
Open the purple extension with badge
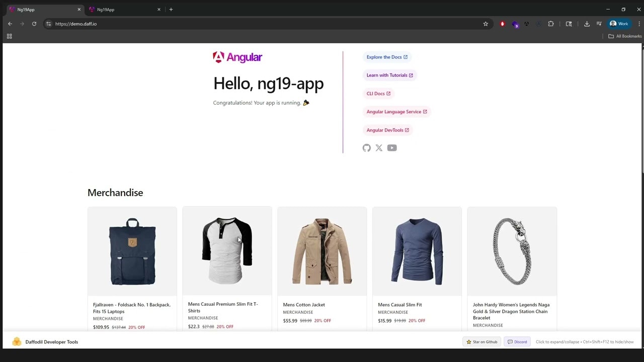coord(515,24)
